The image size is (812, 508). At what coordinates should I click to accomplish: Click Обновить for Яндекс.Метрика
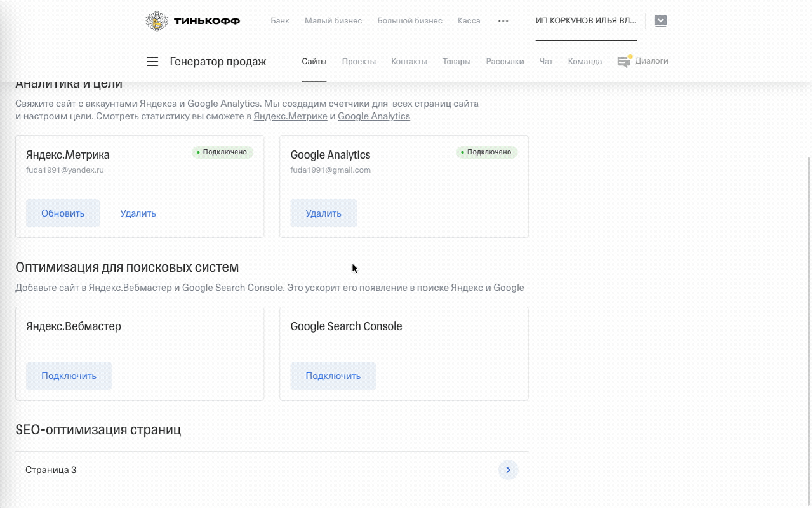tap(63, 213)
